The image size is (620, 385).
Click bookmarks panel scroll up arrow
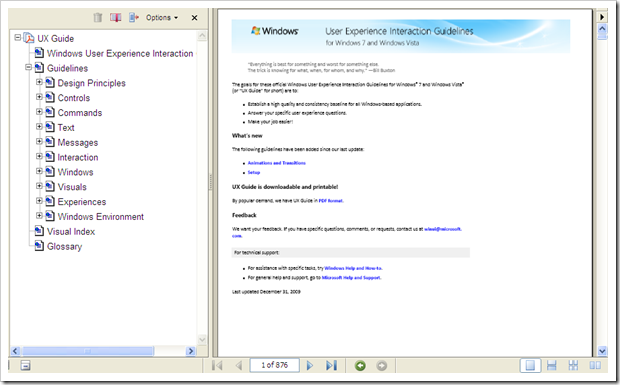coord(202,36)
